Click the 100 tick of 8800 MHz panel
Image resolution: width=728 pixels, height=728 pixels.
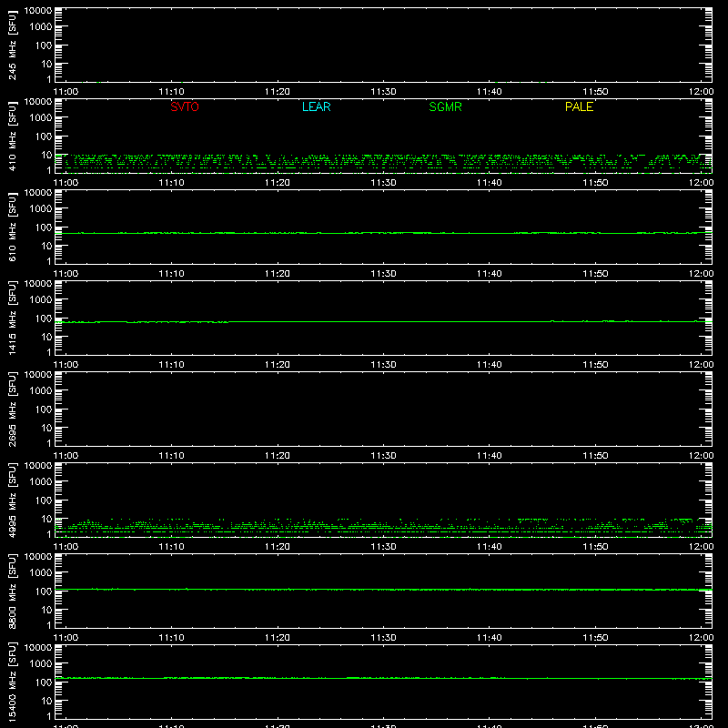pos(44,591)
